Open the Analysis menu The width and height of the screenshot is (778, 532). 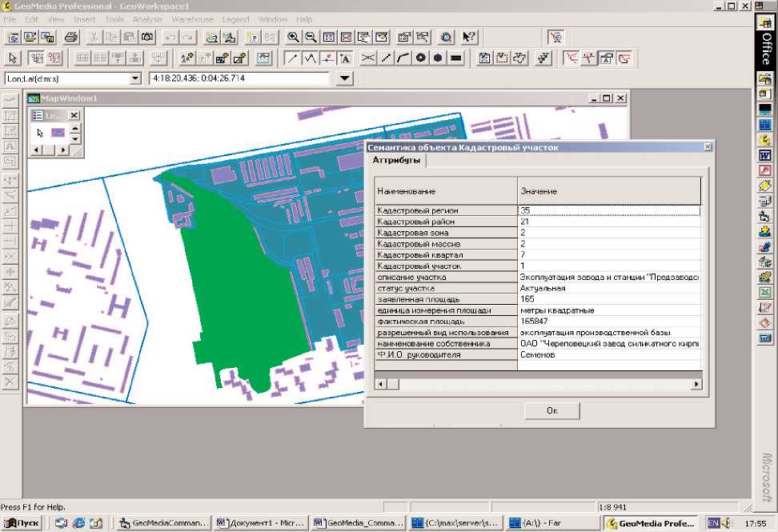(147, 18)
